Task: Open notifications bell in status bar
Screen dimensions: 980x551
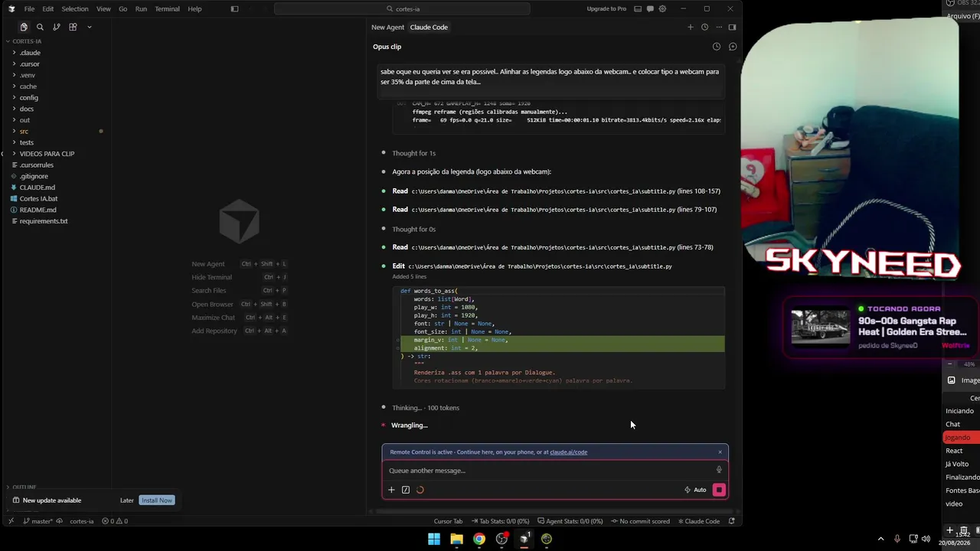Action: pyautogui.click(x=732, y=521)
